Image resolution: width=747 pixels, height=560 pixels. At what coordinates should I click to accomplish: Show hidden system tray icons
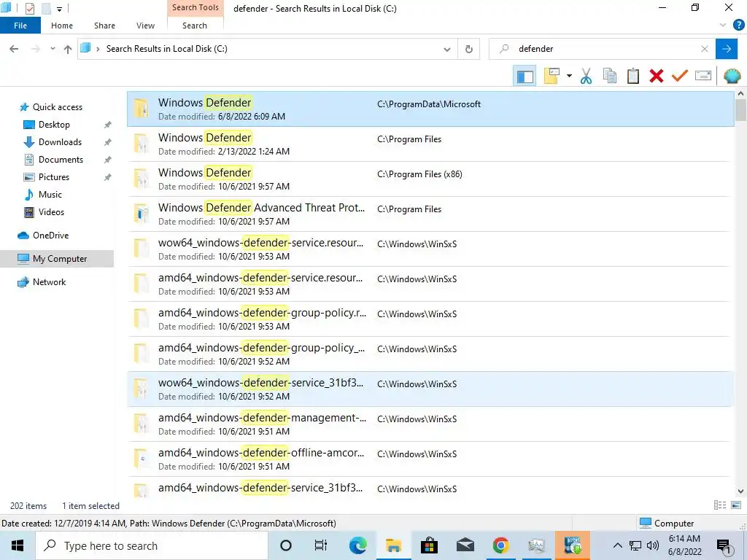pyautogui.click(x=617, y=545)
